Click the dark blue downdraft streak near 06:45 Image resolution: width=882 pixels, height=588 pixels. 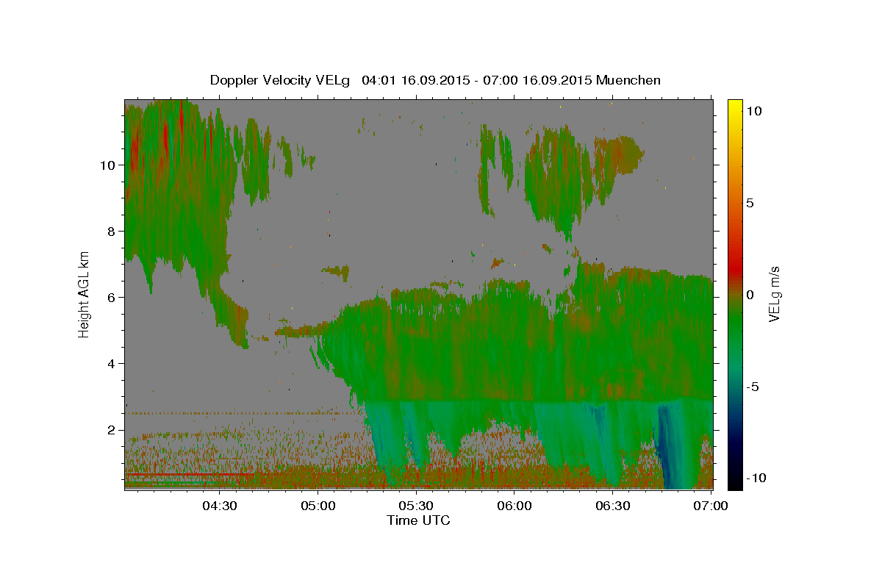click(x=667, y=448)
